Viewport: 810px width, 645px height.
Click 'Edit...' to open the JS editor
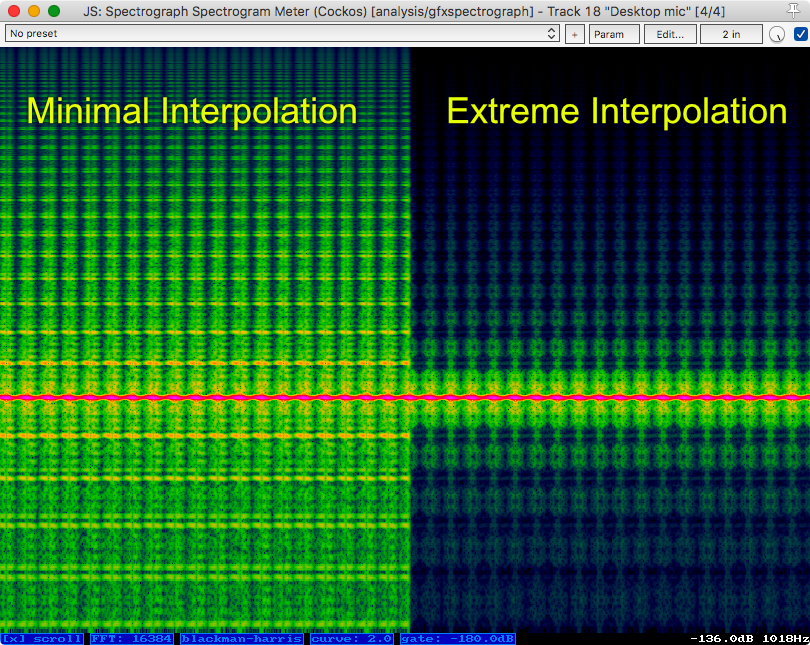[x=670, y=33]
